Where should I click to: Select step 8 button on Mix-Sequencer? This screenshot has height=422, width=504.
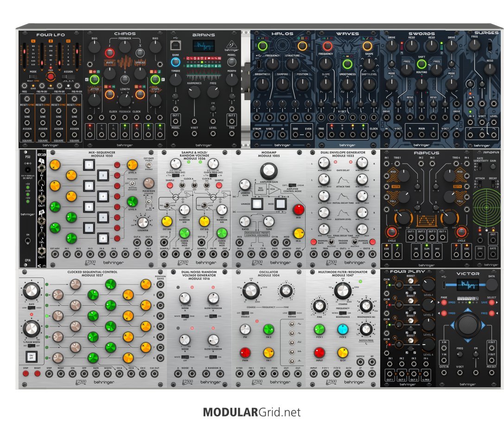pos(103,238)
